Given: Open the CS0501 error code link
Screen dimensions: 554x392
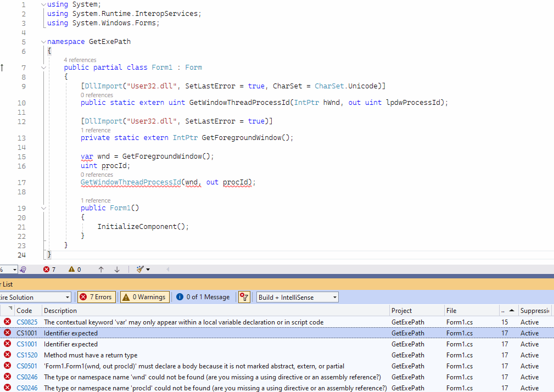Looking at the screenshot, I should tap(27, 366).
